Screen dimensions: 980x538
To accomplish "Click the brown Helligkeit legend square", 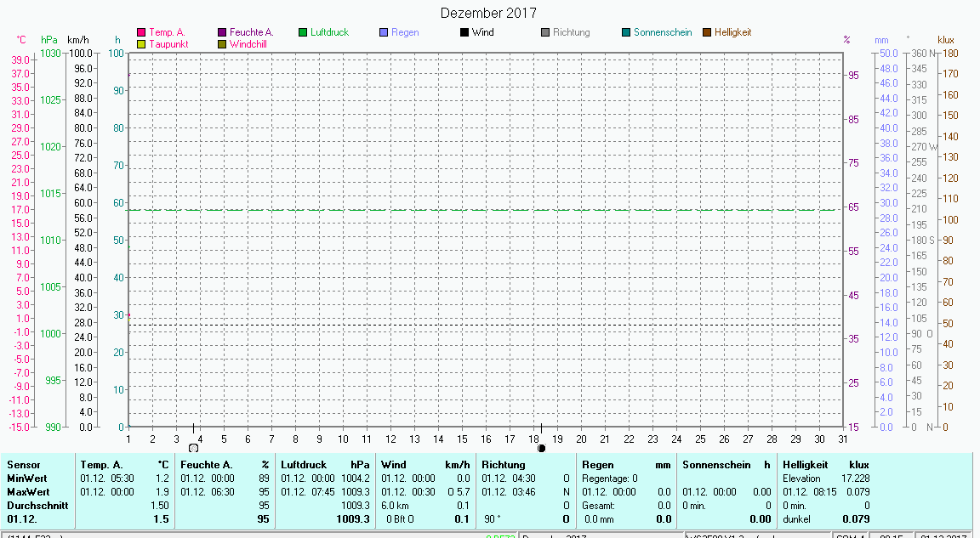I will pyautogui.click(x=707, y=32).
